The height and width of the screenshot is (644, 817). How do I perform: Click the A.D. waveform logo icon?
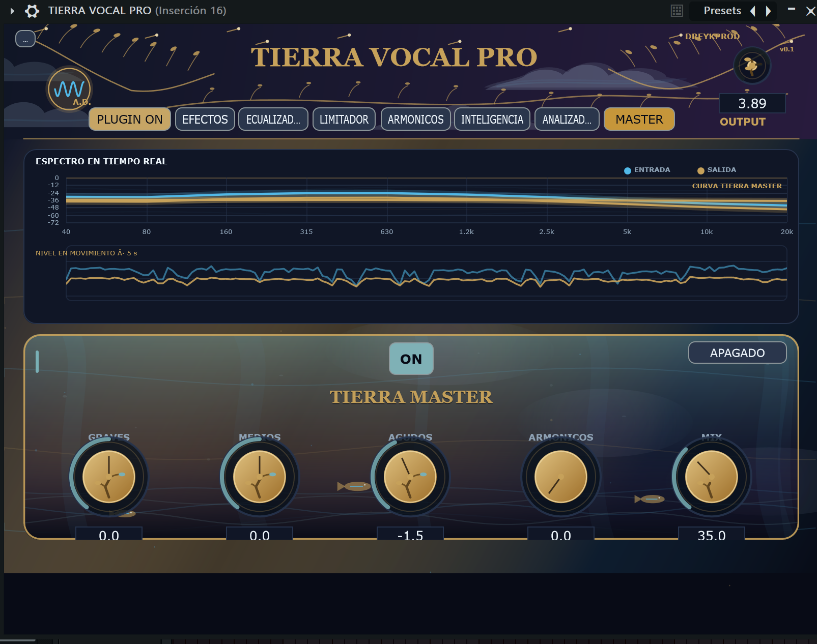tap(69, 90)
